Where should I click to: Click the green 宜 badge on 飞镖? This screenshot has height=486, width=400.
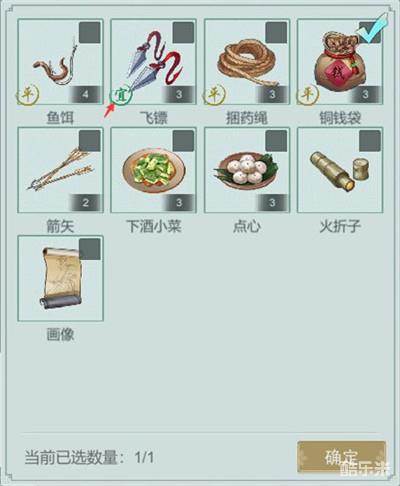120,95
